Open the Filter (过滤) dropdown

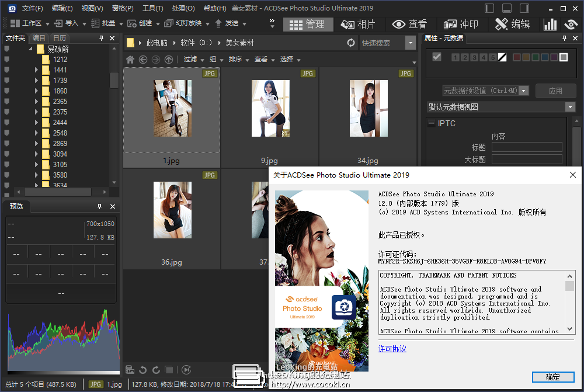[x=194, y=59]
